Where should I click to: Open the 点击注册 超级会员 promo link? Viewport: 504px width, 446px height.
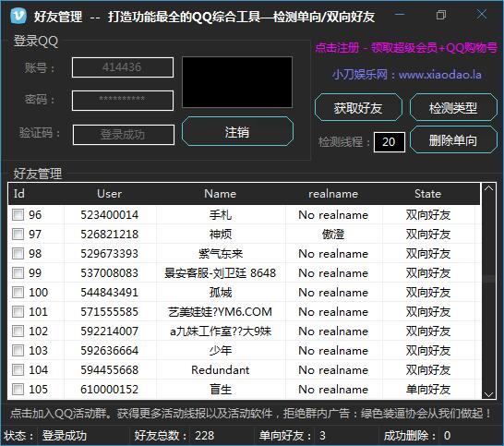click(406, 48)
